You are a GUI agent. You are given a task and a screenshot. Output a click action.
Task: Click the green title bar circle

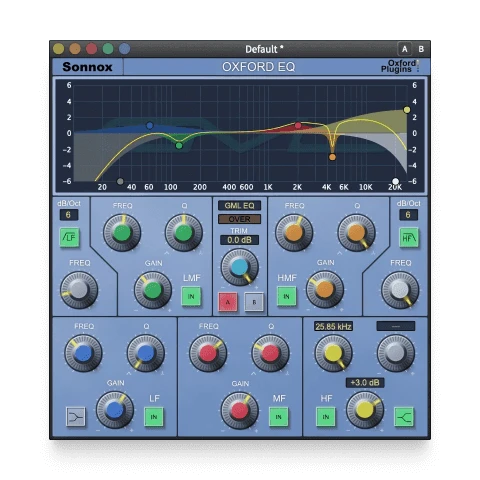tap(108, 49)
